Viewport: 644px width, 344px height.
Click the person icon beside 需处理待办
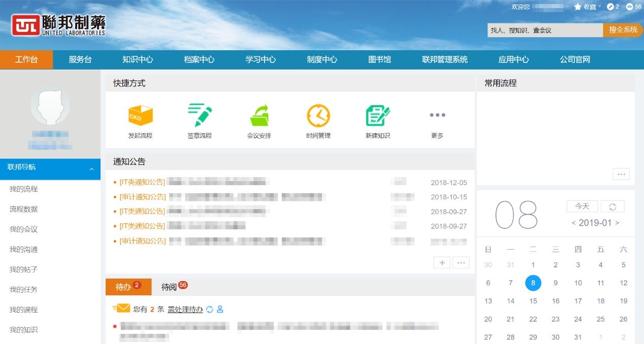(220, 309)
